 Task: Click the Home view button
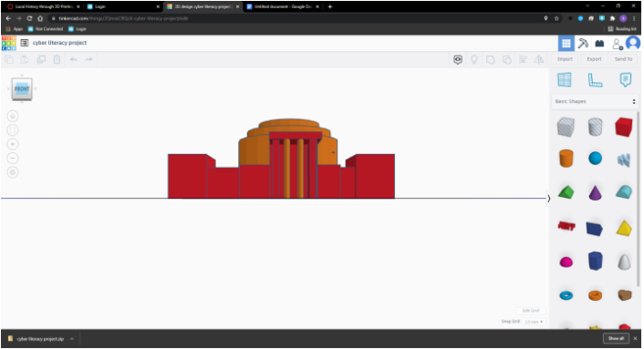(13, 117)
